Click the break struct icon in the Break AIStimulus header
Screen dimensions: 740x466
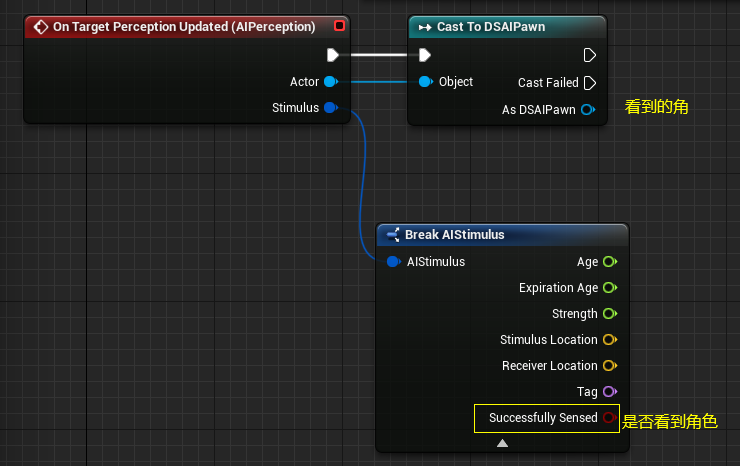(x=393, y=235)
